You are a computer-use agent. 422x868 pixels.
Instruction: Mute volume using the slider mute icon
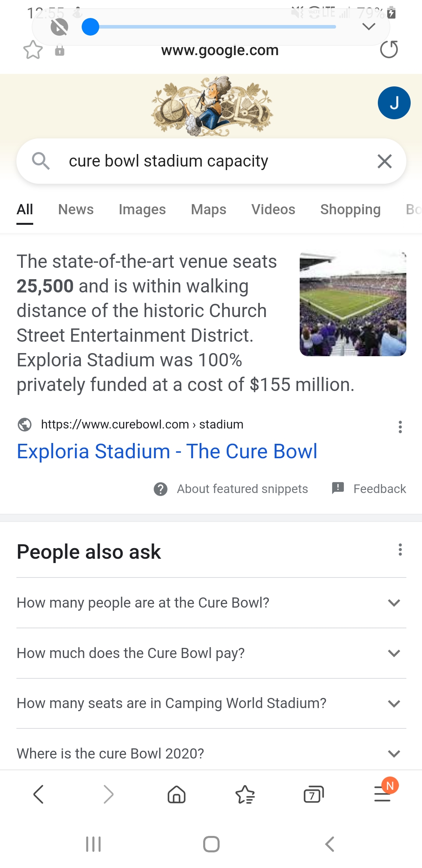pyautogui.click(x=59, y=27)
